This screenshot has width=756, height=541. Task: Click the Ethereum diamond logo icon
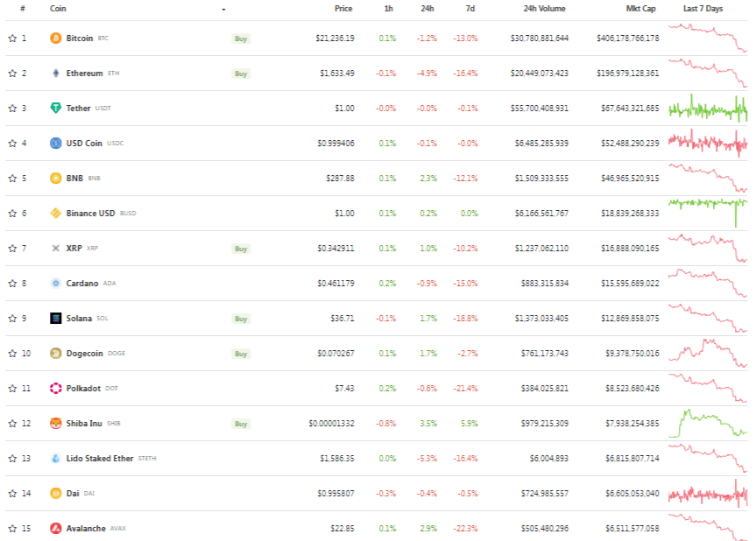(56, 74)
